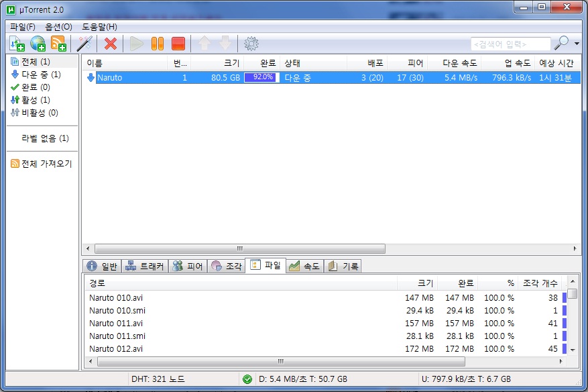
Task: Click the upload rate U: 797.9 kB/초 status
Action: click(466, 379)
